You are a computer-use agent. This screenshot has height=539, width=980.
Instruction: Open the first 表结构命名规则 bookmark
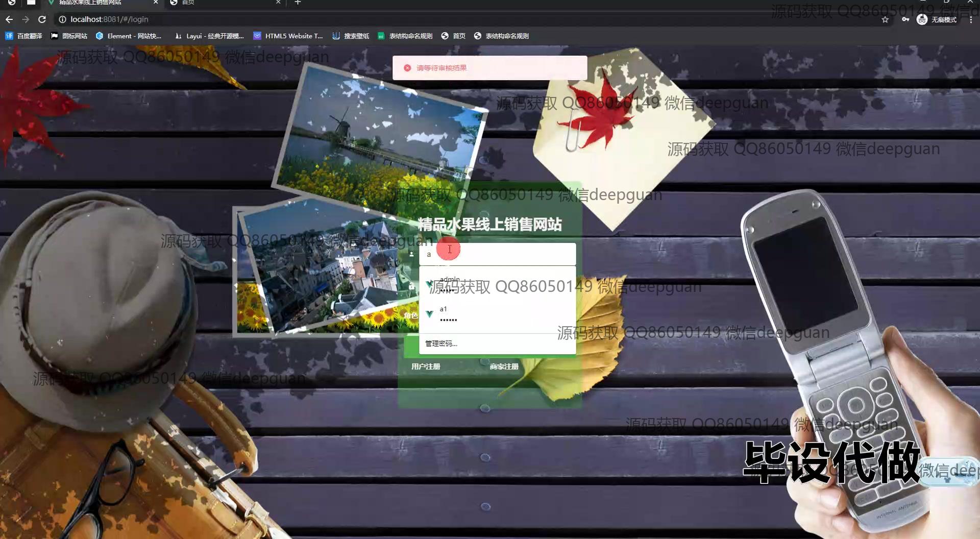pyautogui.click(x=405, y=36)
